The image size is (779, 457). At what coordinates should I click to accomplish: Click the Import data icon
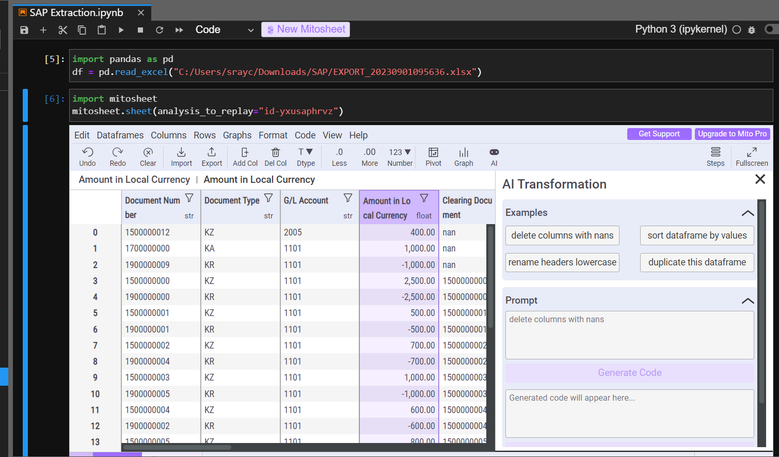click(x=181, y=156)
